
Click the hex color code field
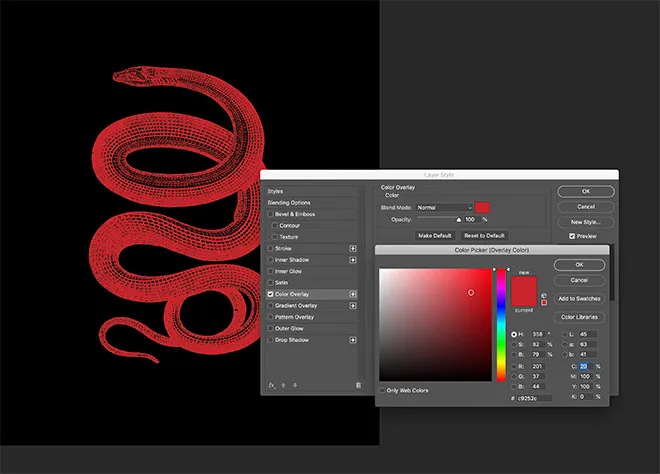coord(534,398)
